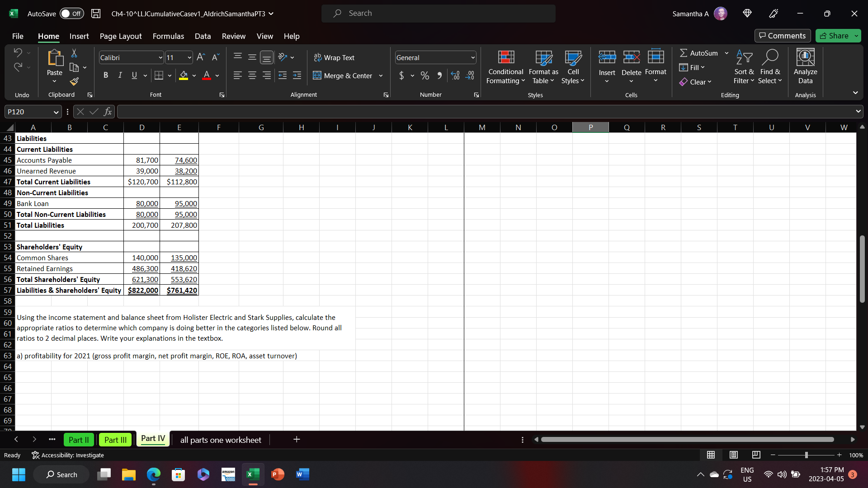Click the Increase Decimal icon
868x488 pixels.
click(455, 76)
